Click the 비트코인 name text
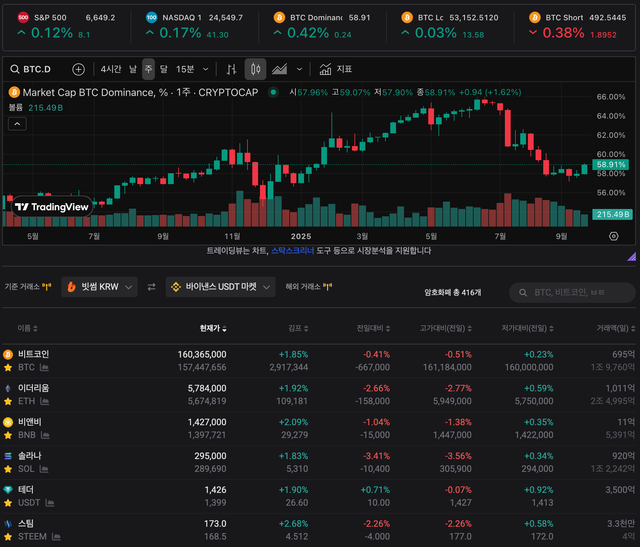Image resolution: width=640 pixels, height=547 pixels. [x=33, y=354]
